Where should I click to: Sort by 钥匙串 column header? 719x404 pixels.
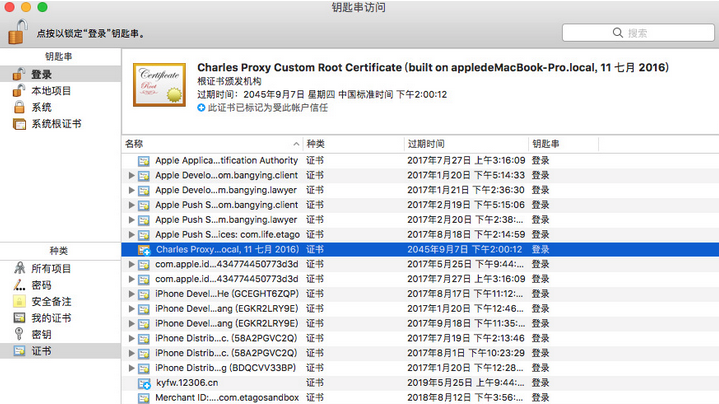click(x=564, y=144)
